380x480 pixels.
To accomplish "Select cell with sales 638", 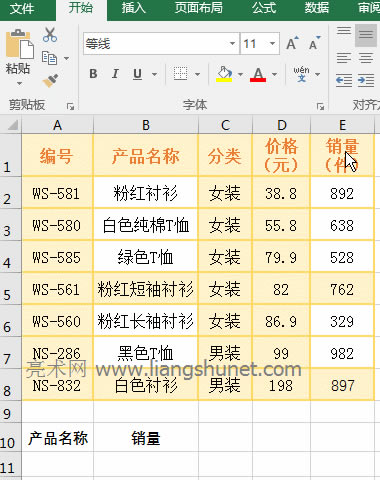I will 342,225.
